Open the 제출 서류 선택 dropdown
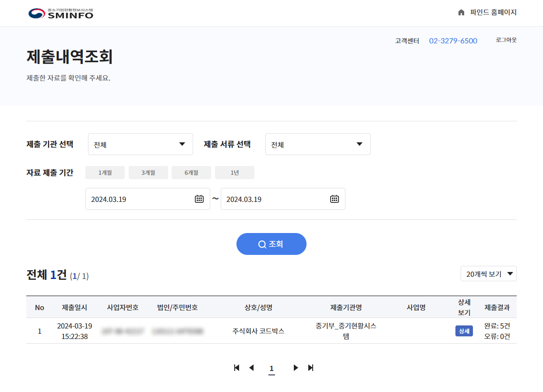The width and height of the screenshot is (543, 392). [x=318, y=144]
